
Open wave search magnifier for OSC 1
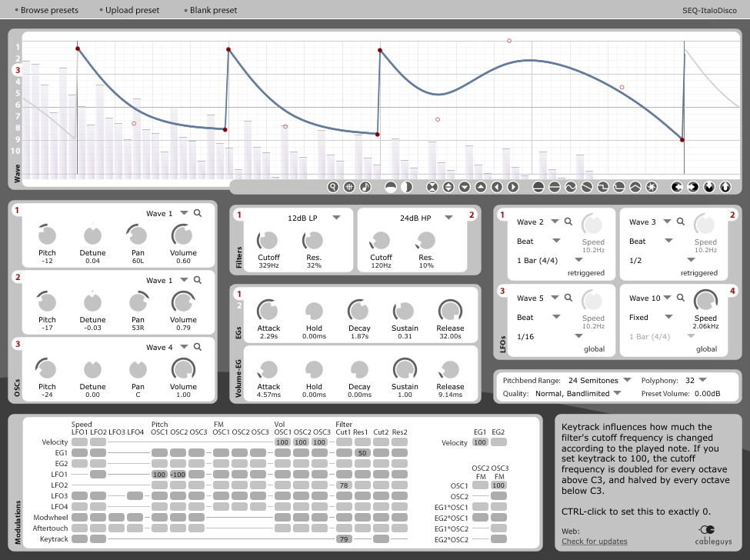pyautogui.click(x=198, y=213)
